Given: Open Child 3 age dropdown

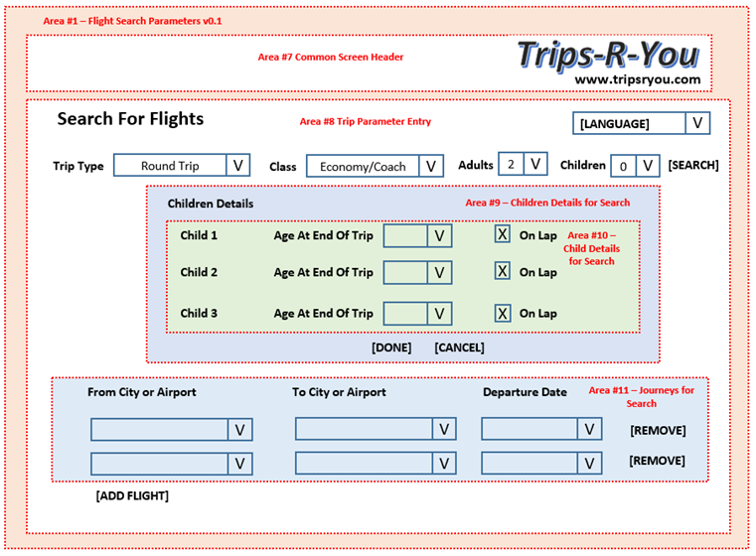Looking at the screenshot, I should point(439,314).
